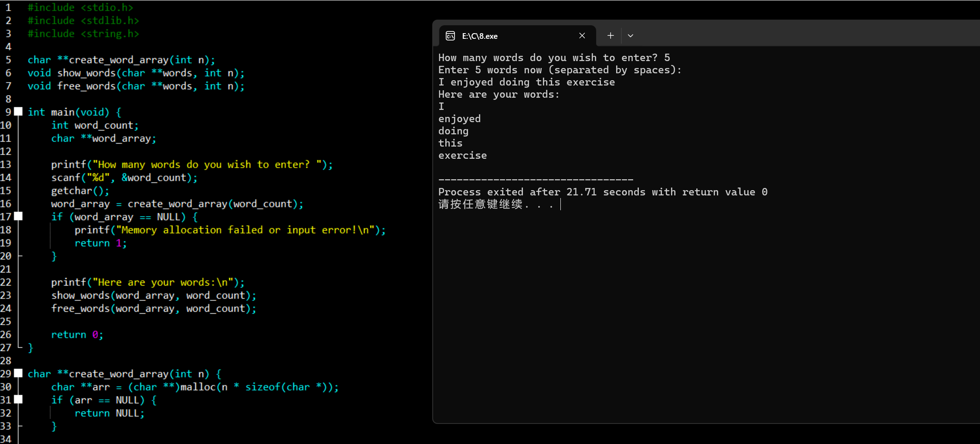This screenshot has height=444, width=980.
Task: Collapse the create_word_array function fold marker
Action: point(18,373)
